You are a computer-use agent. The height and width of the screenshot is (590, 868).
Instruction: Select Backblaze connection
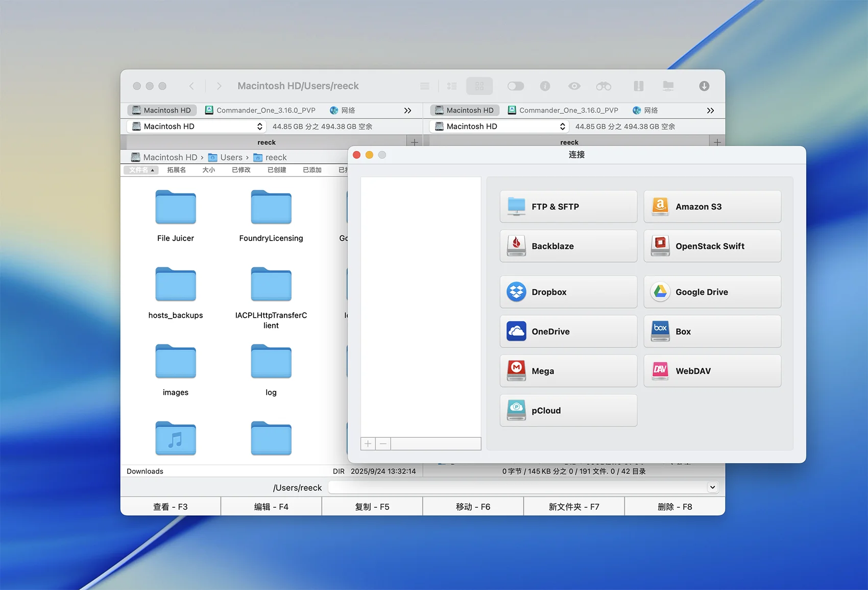pos(568,246)
